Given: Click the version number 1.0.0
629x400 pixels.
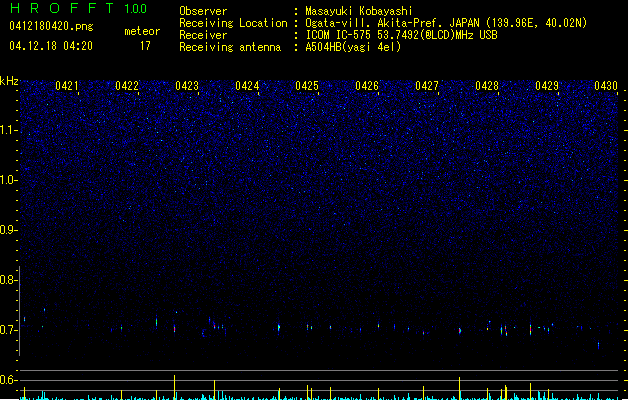Looking at the screenshot, I should tap(136, 9).
